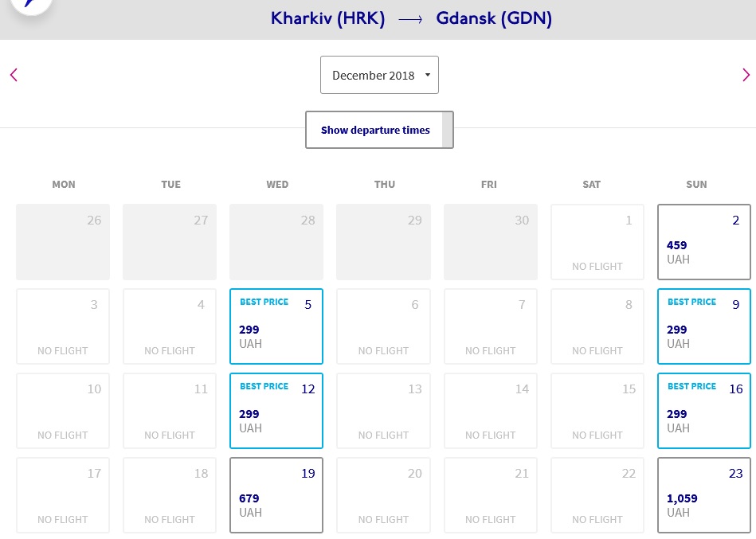The image size is (756, 539).
Task: Go to next month using right arrow
Action: (x=746, y=75)
